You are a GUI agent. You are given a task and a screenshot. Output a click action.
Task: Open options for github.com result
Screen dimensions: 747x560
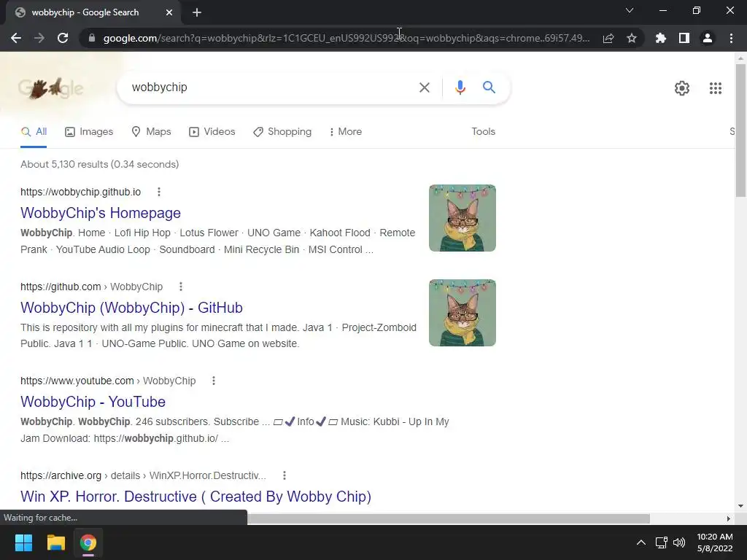click(181, 287)
